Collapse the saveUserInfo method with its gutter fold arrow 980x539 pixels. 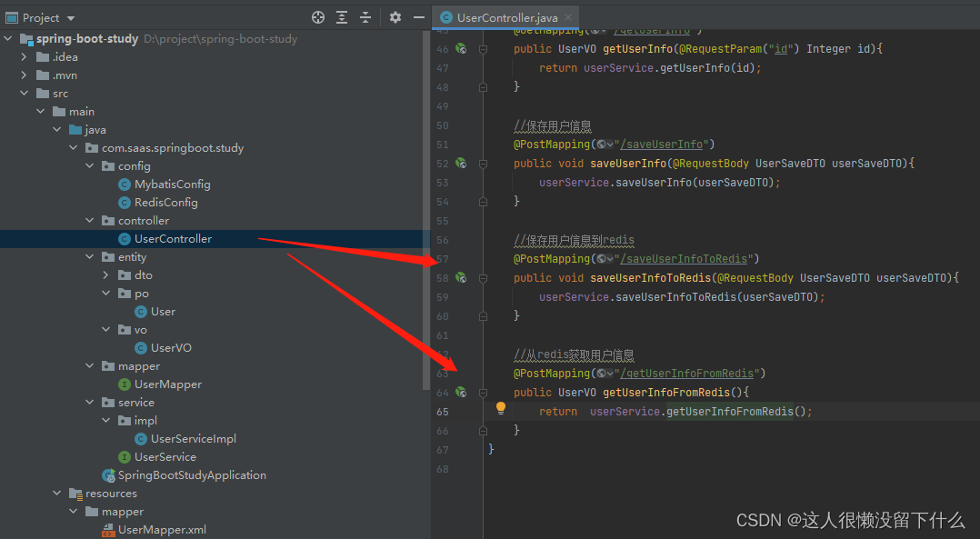(483, 163)
